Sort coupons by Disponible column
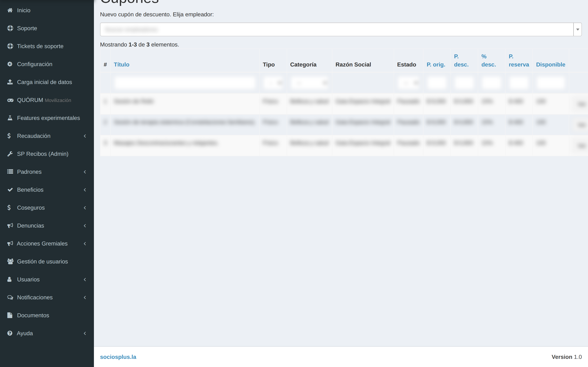The width and height of the screenshot is (588, 367). point(551,65)
